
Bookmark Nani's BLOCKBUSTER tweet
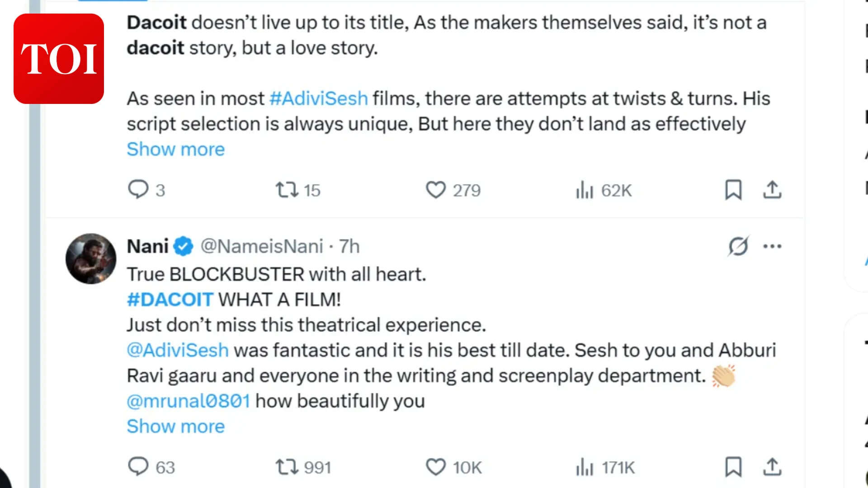click(x=733, y=467)
